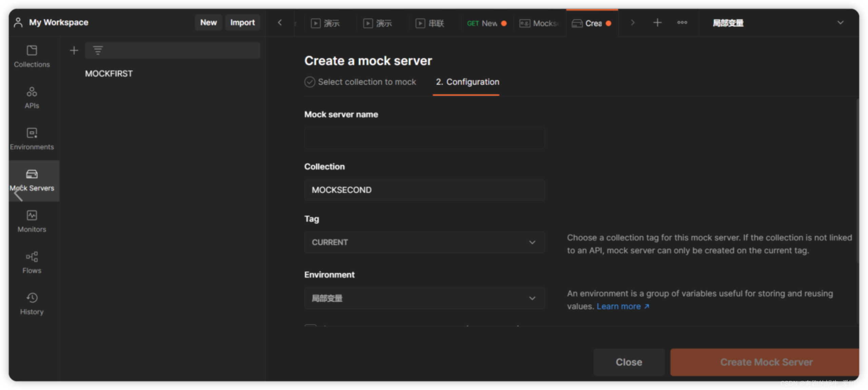Viewport: 868px width, 390px height.
Task: Open the Flows section in the sidebar
Action: (x=32, y=262)
